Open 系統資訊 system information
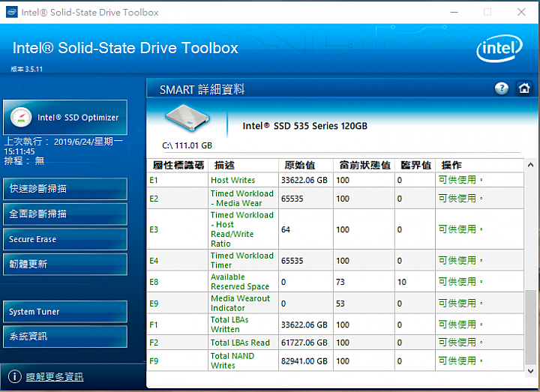This screenshot has height=392, width=540. point(65,337)
